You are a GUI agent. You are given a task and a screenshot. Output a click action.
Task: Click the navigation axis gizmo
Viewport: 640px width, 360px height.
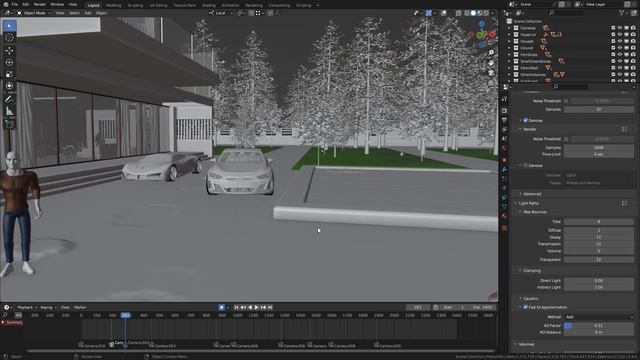[x=482, y=35]
